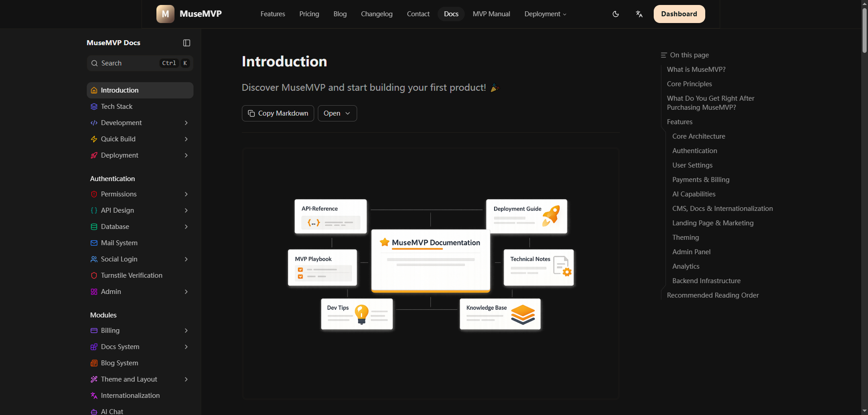Image resolution: width=868 pixels, height=415 pixels.
Task: Open the Open dropdown next to Copy Markdown
Action: tap(337, 113)
